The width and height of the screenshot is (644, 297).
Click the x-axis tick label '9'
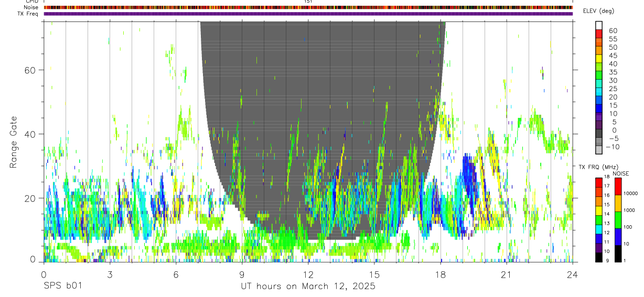click(242, 275)
